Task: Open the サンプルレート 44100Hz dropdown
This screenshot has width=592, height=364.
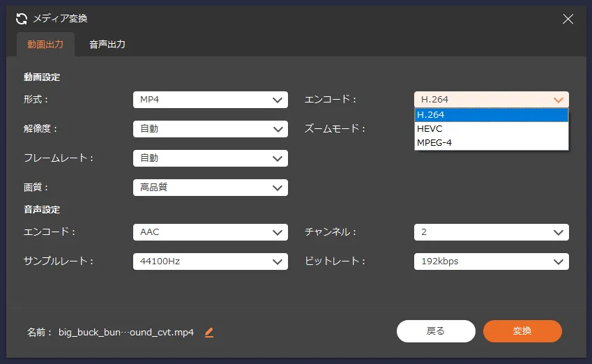Action: pos(210,261)
